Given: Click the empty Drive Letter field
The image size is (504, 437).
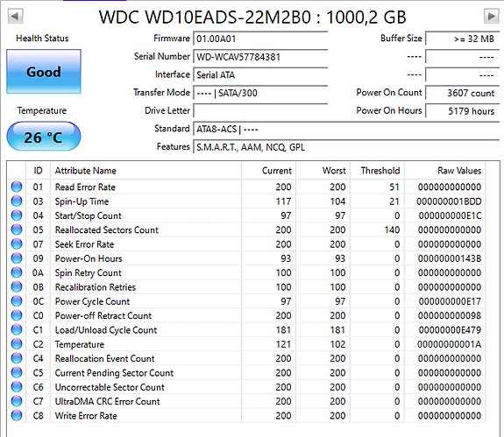Looking at the screenshot, I should 260,110.
